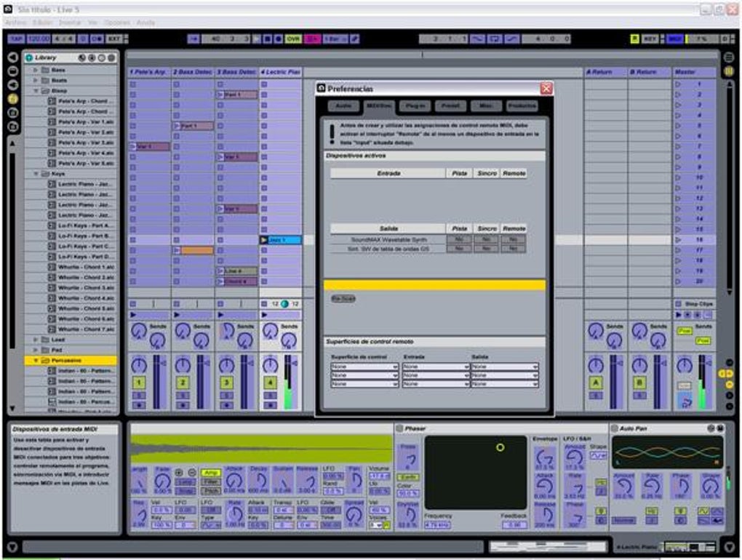Open the Live device browser icon in sidebar
Image resolution: width=742 pixels, height=560 pixels.
click(x=13, y=71)
